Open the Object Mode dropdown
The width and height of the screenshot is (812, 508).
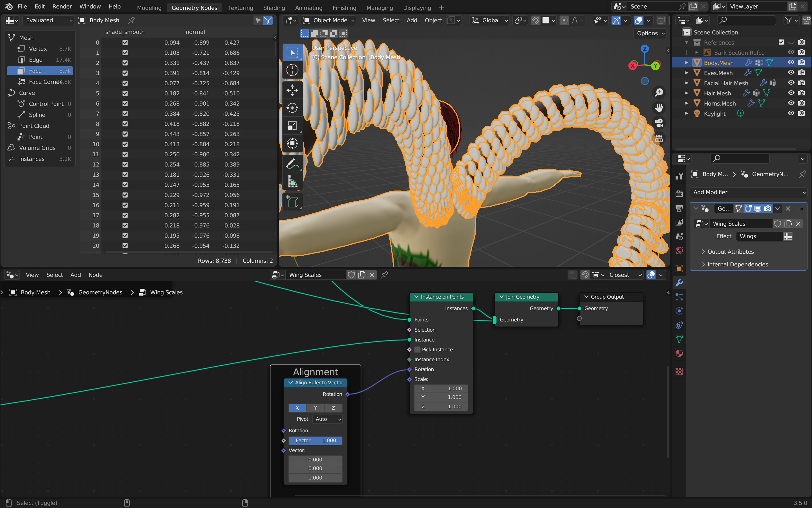[328, 20]
